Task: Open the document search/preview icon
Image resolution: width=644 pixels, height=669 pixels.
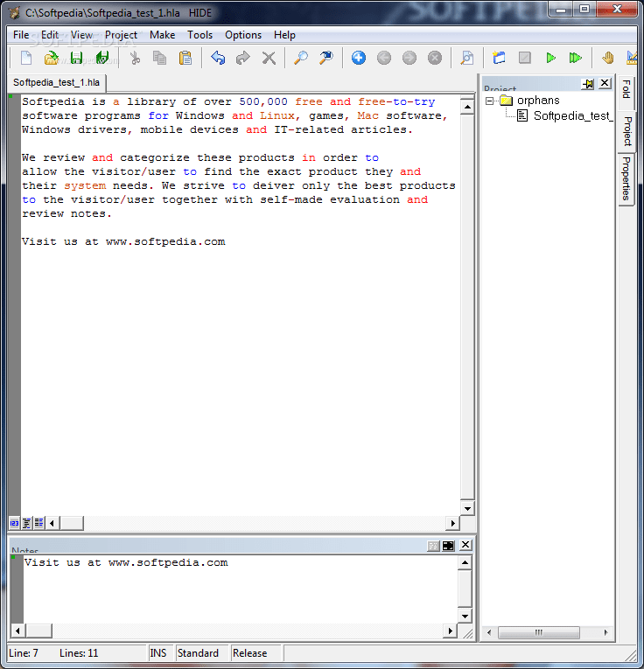Action: point(467,58)
